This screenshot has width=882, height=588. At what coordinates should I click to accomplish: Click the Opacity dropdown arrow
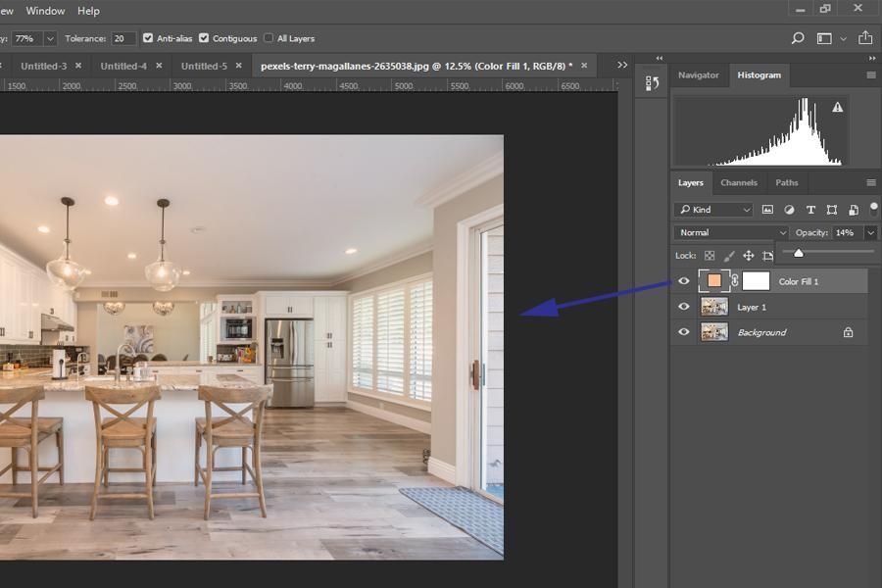870,233
